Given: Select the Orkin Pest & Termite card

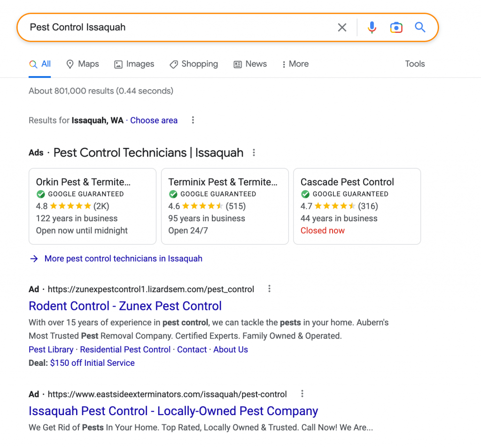Looking at the screenshot, I should click(x=93, y=206).
